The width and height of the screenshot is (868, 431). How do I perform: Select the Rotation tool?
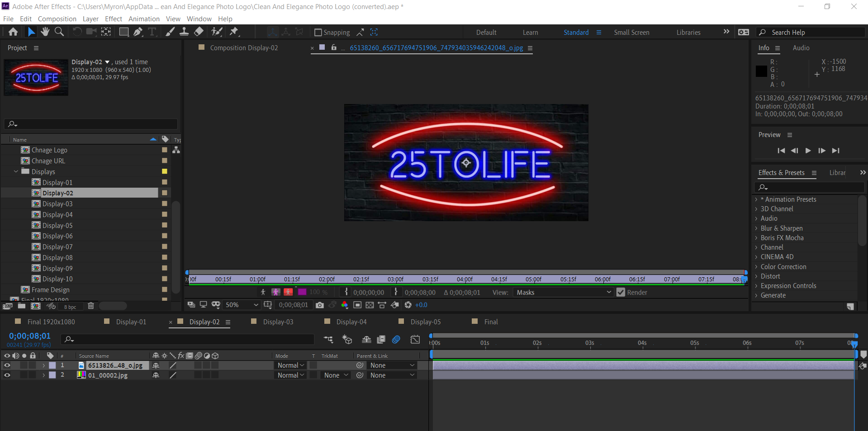point(77,32)
